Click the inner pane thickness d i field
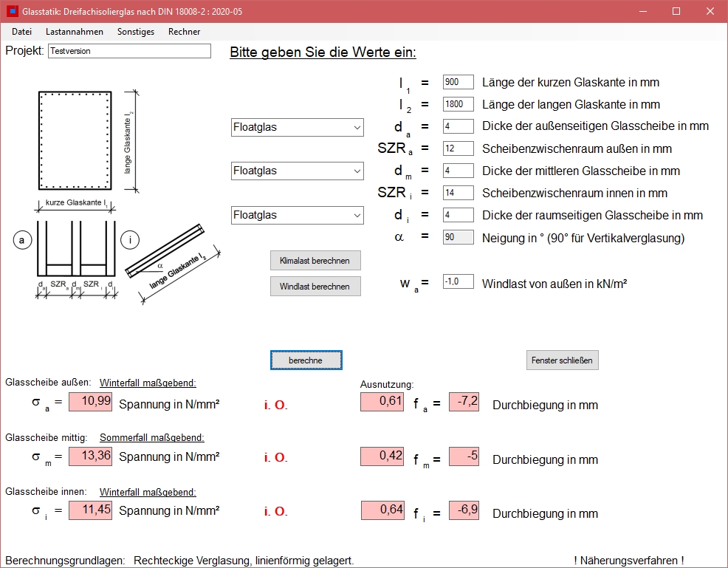 point(459,214)
